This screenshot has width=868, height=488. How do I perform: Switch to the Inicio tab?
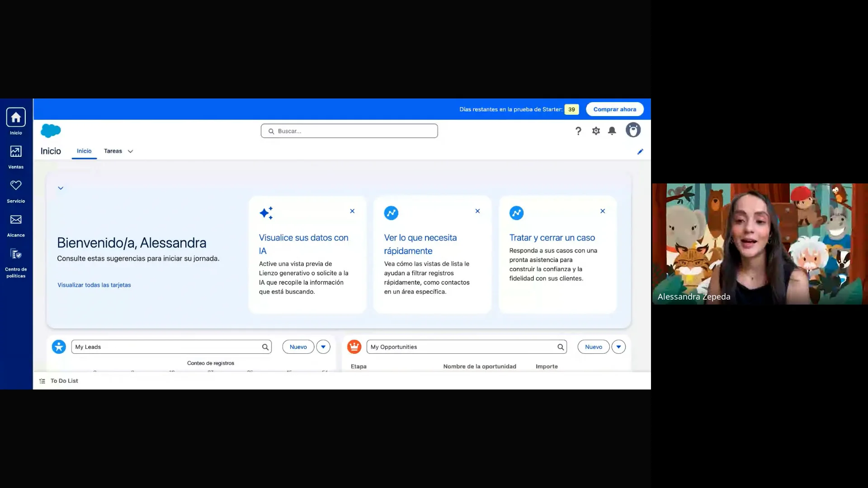click(x=84, y=151)
